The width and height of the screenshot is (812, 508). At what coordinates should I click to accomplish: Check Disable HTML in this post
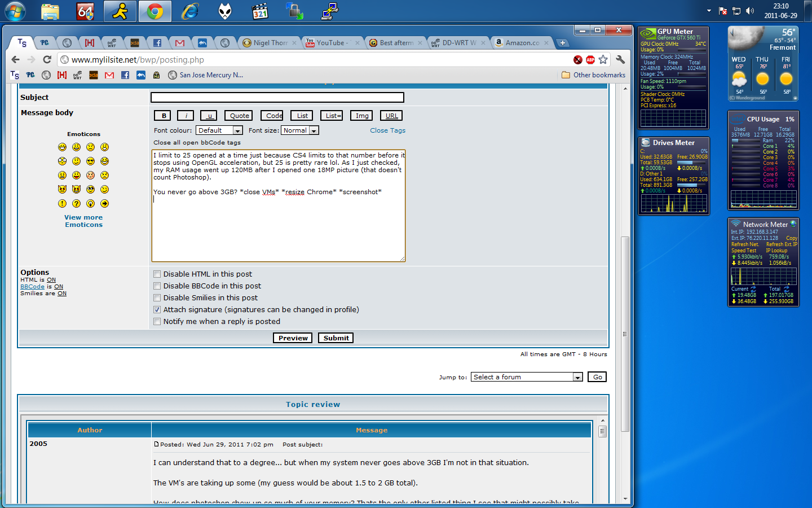[157, 274]
